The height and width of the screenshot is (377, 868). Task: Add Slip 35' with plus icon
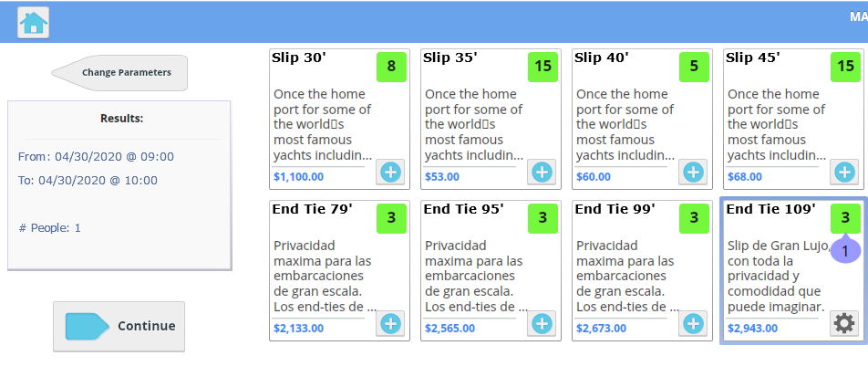[542, 173]
